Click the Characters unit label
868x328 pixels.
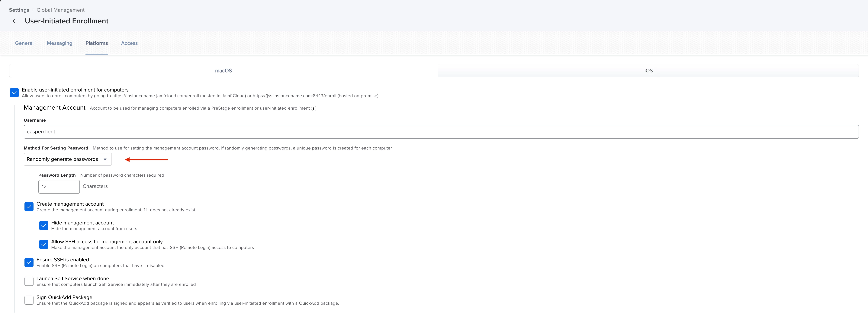[x=95, y=186]
